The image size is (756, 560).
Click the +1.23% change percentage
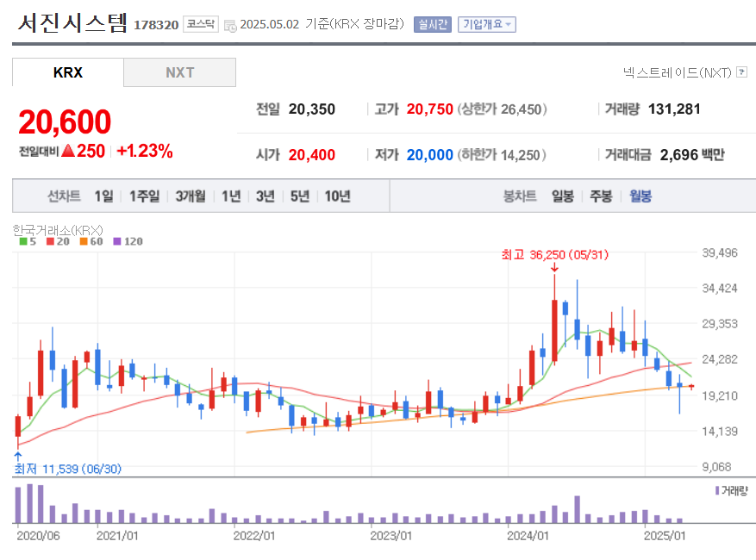point(145,151)
